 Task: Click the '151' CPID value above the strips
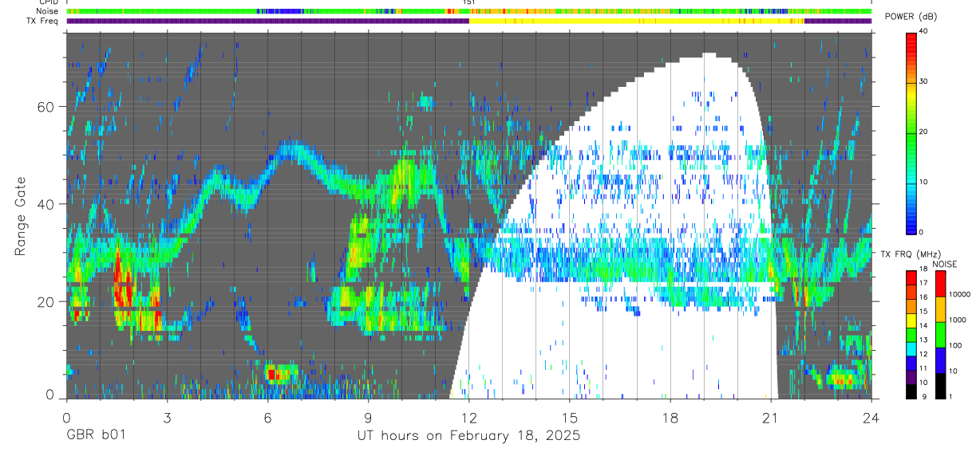469,2
